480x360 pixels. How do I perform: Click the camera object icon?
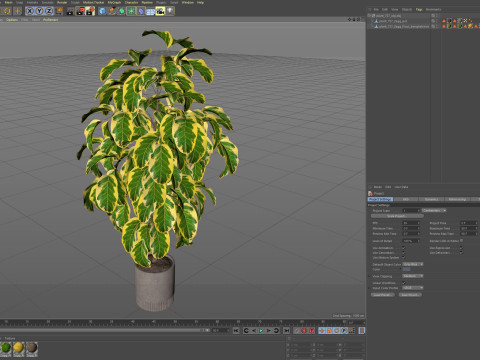click(160, 11)
